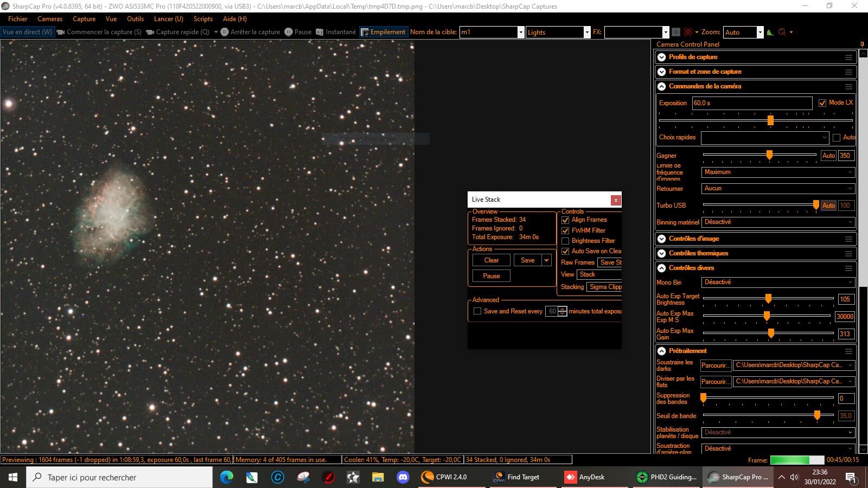Pin the Camera Control Panel

(x=862, y=44)
